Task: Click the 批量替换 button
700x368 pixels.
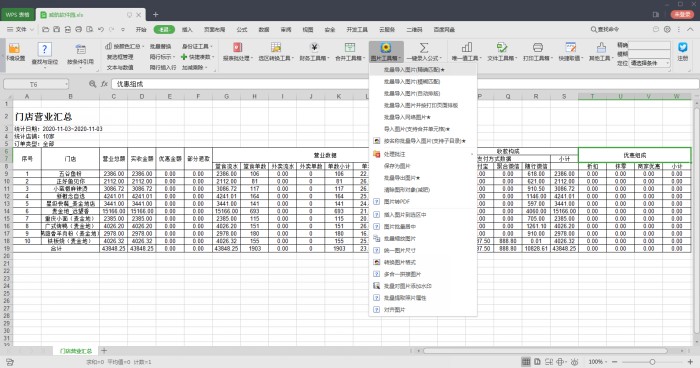Action: click(160, 46)
